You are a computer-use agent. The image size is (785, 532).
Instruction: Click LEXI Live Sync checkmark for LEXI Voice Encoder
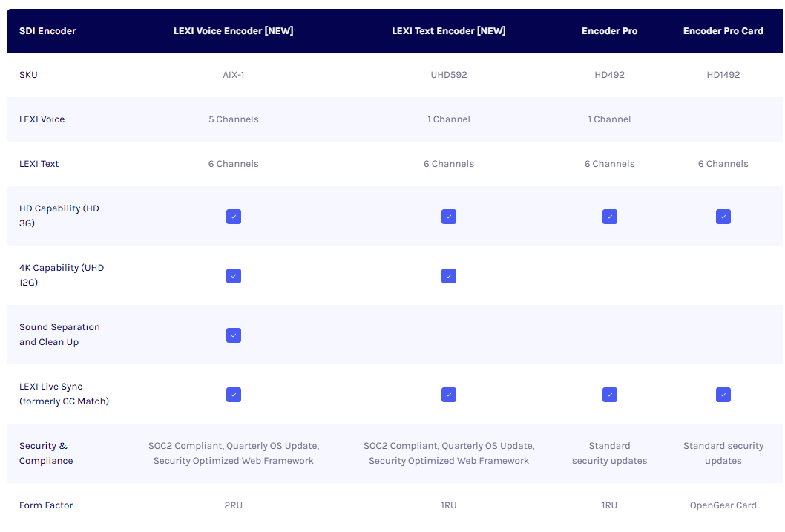[233, 395]
